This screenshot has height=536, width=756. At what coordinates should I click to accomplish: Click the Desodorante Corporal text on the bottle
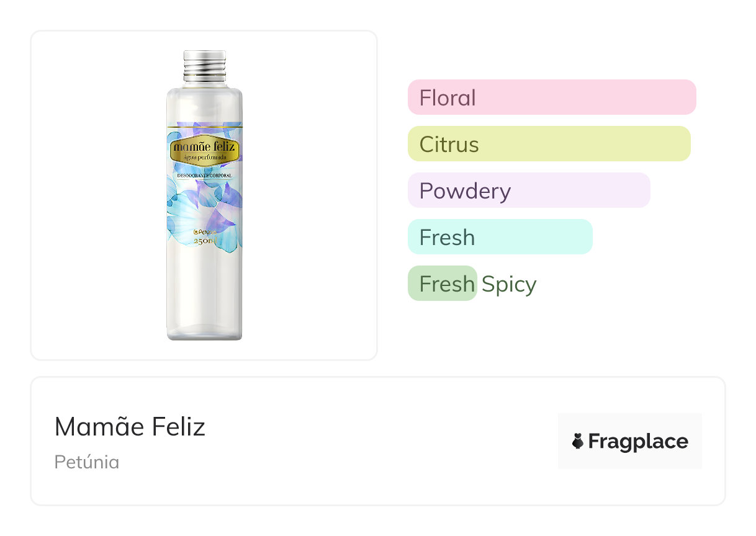204,176
